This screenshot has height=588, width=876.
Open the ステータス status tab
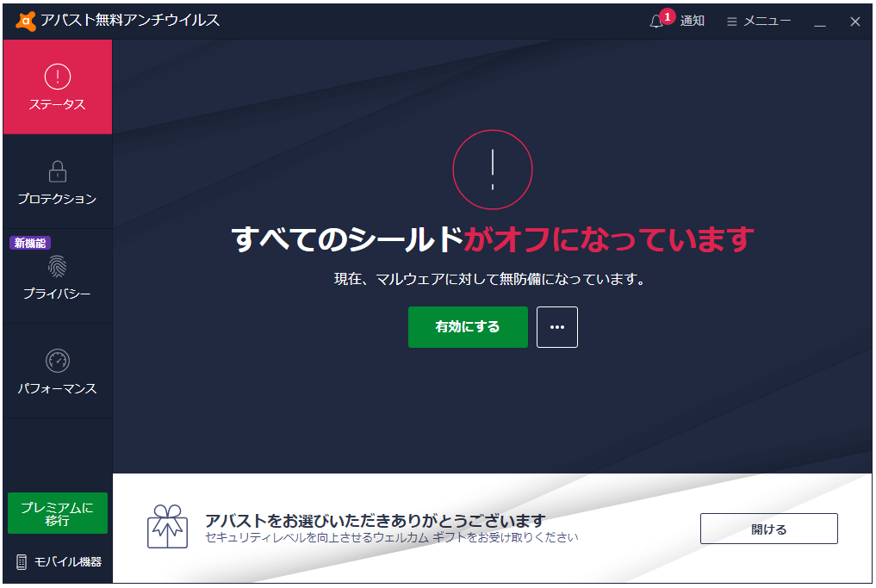click(x=58, y=87)
